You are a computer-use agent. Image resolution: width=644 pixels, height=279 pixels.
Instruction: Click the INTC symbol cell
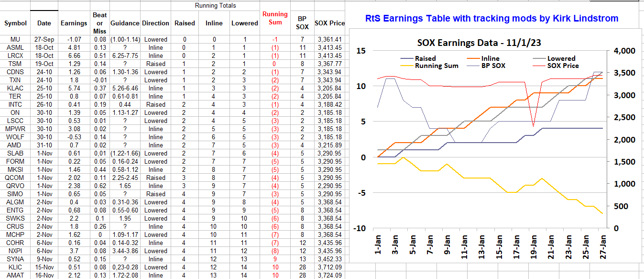point(15,104)
